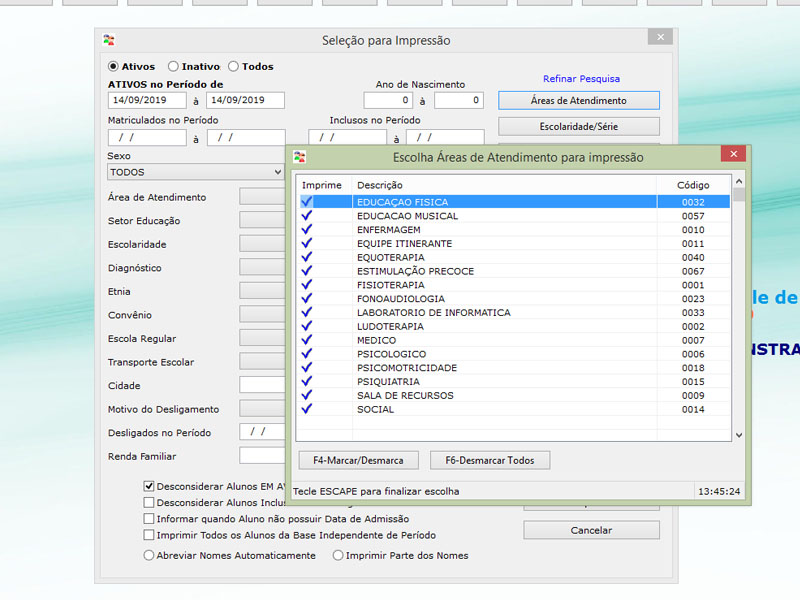Click the checkmark beside EDUCACAO MUSICAL
Viewport: 800px width, 600px height.
[x=307, y=216]
